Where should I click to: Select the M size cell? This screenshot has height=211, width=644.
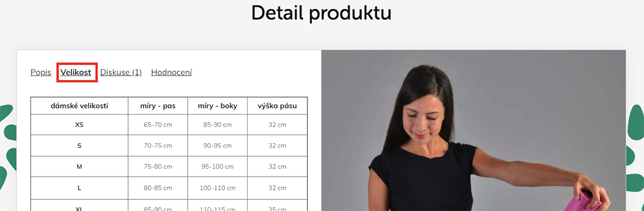[79, 167]
